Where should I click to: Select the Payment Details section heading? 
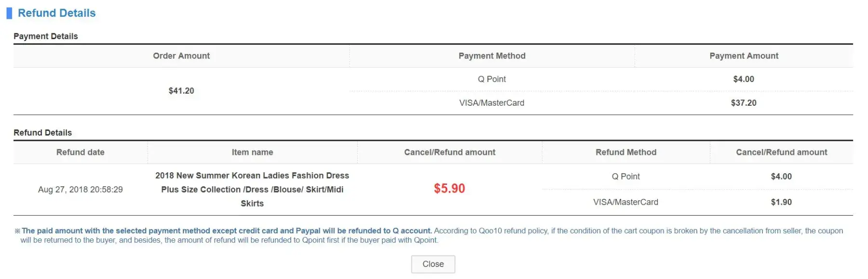coord(45,36)
